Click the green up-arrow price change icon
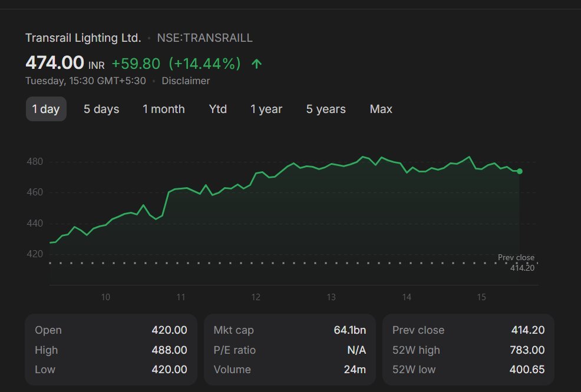 pyautogui.click(x=256, y=64)
